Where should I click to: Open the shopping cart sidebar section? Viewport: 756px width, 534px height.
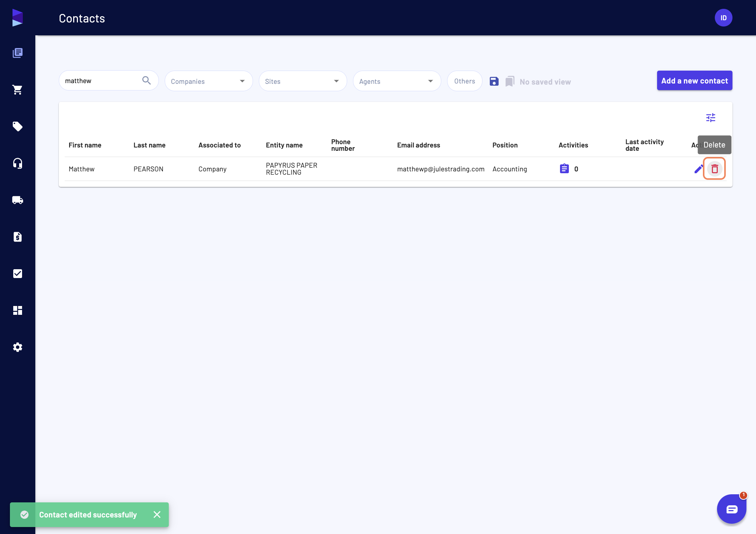(x=18, y=90)
